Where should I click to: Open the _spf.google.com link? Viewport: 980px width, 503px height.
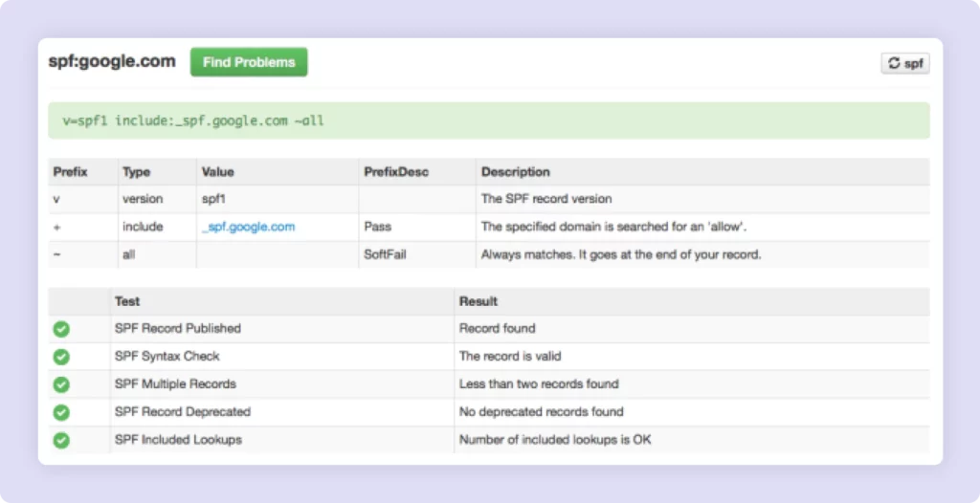coord(248,227)
